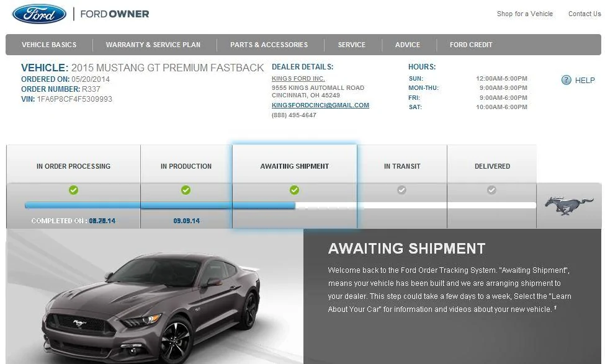Screen dimensions: 605x364
Task: Click the dealer phone (888) 495-4647
Action: click(x=294, y=115)
